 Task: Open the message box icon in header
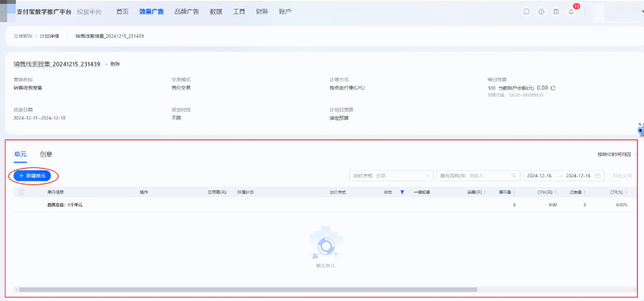coord(527,12)
